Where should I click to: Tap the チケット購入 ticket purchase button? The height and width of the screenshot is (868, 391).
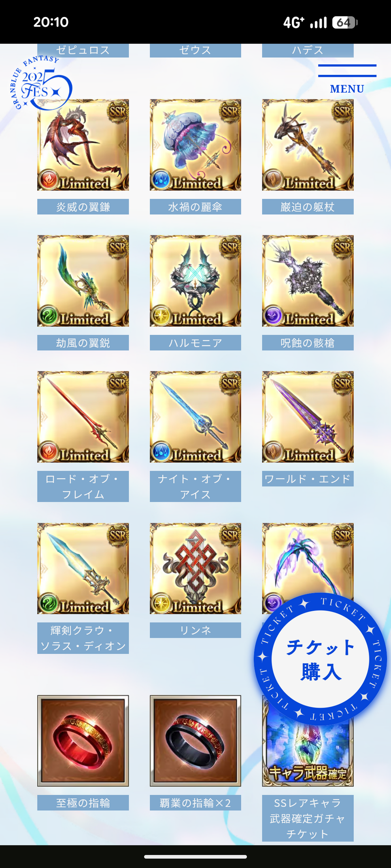point(320,659)
